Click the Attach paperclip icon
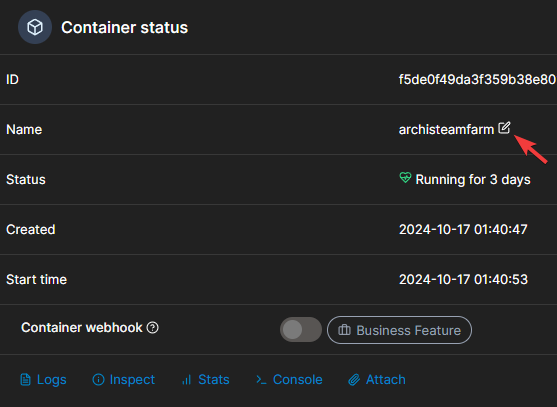557x407 pixels. click(354, 380)
